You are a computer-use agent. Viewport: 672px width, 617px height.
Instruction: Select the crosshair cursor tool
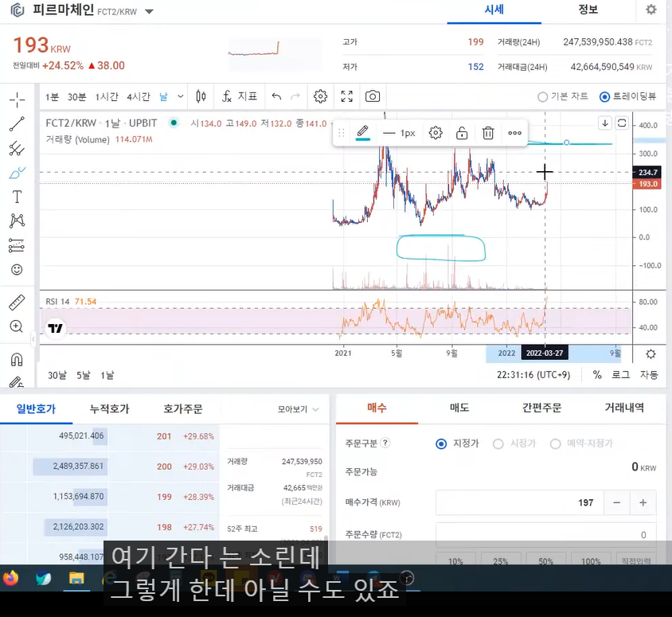17,100
